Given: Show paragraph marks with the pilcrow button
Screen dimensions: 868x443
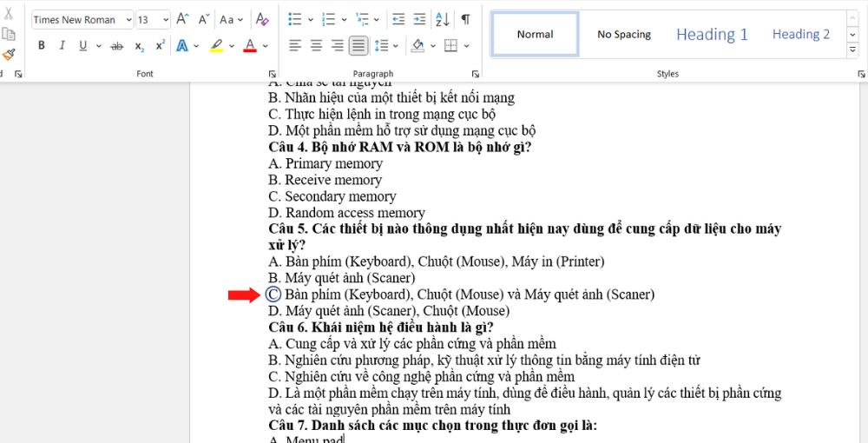Looking at the screenshot, I should (x=465, y=19).
